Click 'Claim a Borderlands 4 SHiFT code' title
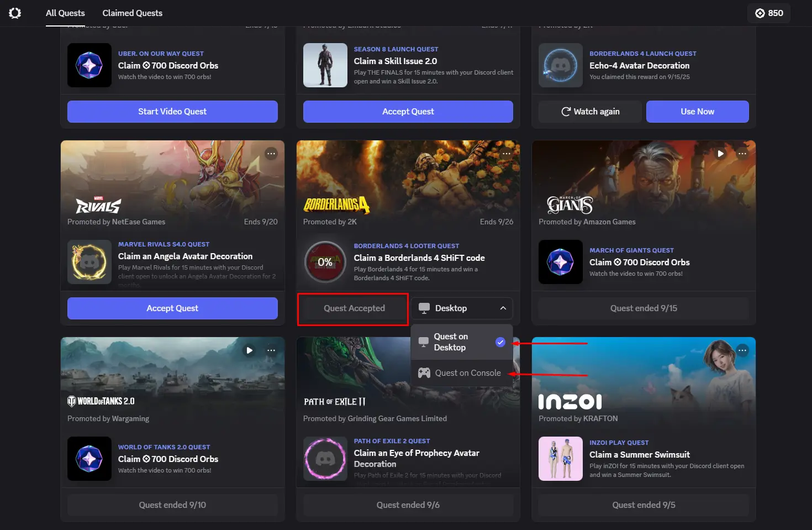This screenshot has height=530, width=812. (x=419, y=258)
